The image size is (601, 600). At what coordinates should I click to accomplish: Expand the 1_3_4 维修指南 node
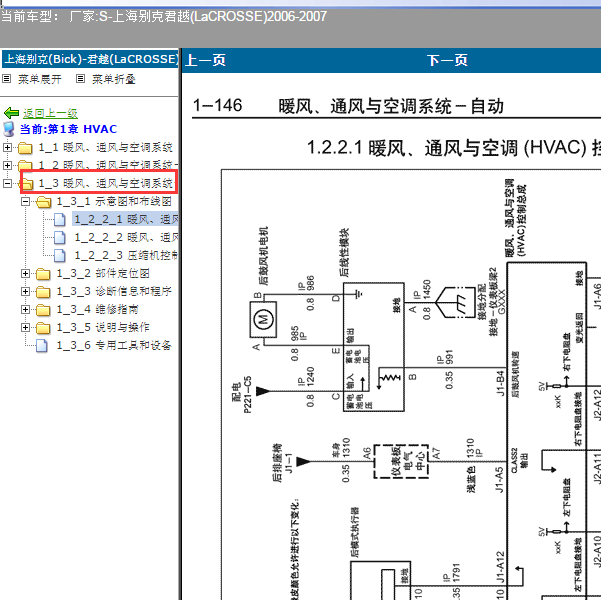(x=25, y=309)
